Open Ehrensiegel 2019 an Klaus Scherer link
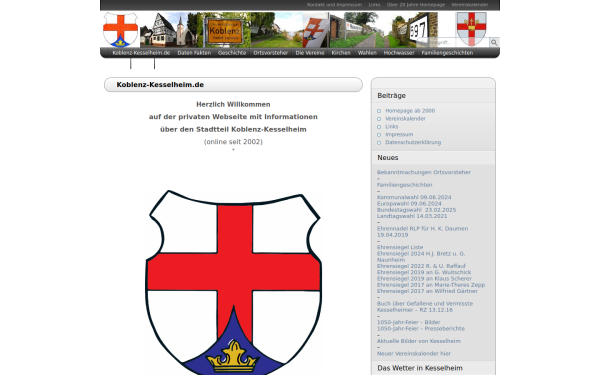600x375 pixels. [424, 279]
